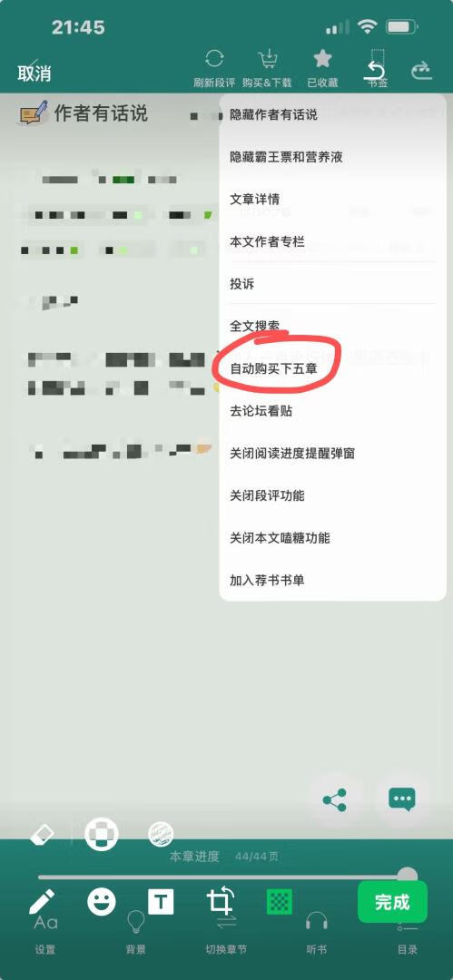Select the blurred image mosaic style
453x980 pixels.
[161, 834]
